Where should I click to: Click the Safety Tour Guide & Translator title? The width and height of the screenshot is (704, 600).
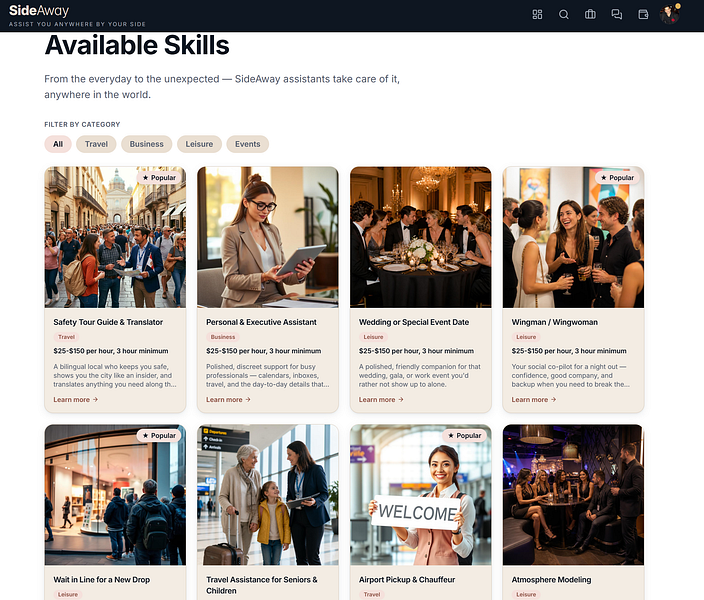click(108, 322)
